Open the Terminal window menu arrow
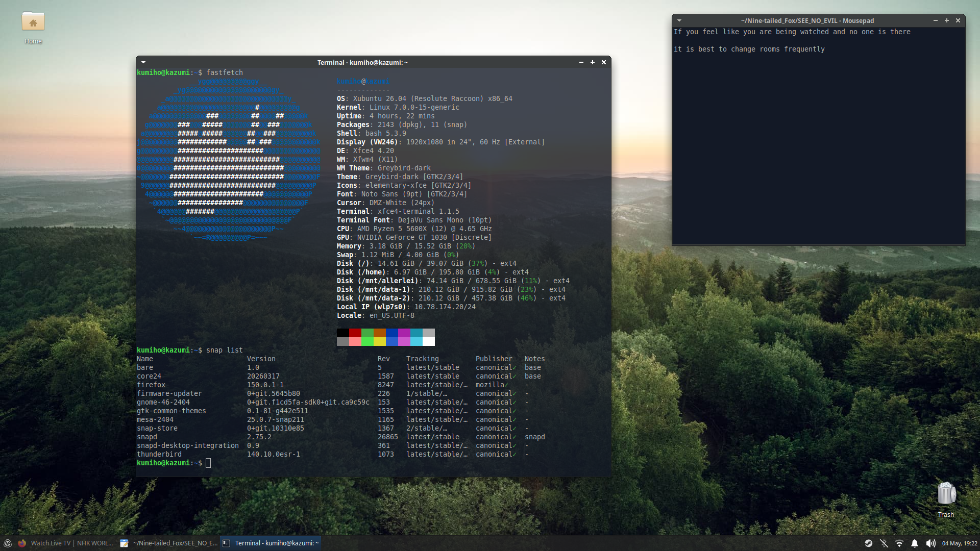Screen dimensions: 980x551 coord(143,62)
